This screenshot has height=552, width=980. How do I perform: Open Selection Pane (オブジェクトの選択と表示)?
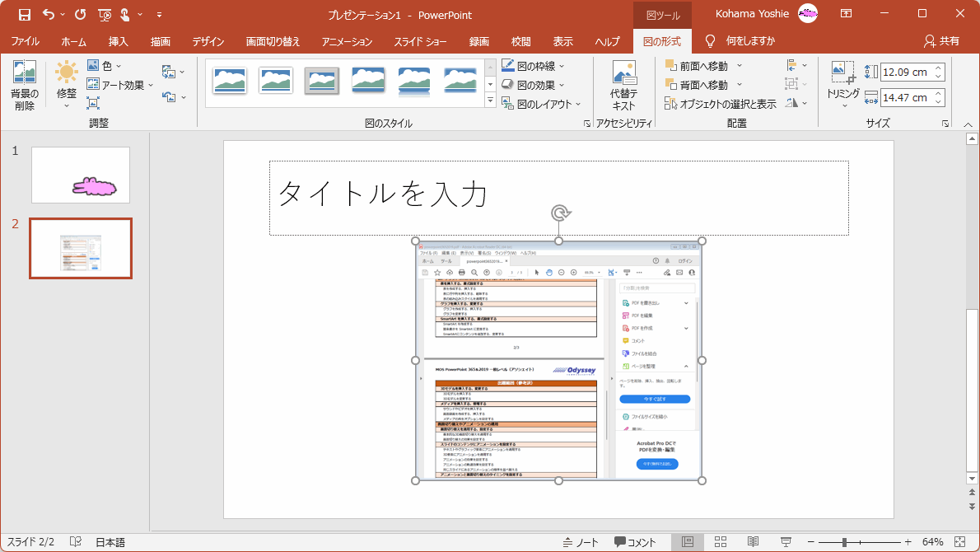(x=721, y=104)
